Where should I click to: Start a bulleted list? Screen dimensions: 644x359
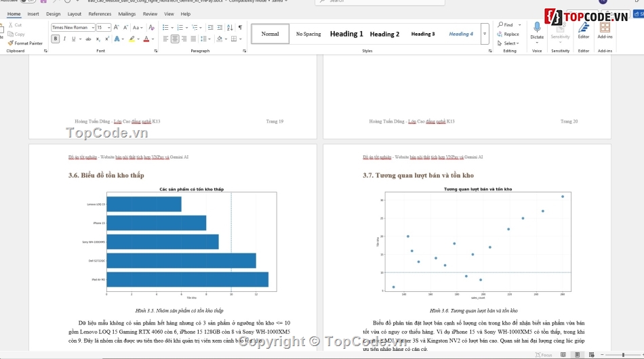pos(165,28)
